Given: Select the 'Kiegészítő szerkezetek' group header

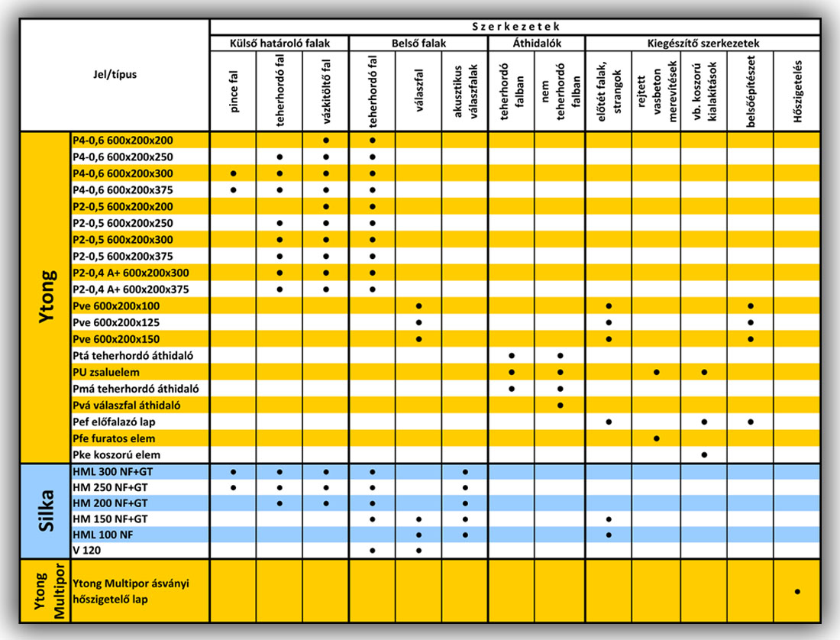Looking at the screenshot, I should (x=703, y=44).
